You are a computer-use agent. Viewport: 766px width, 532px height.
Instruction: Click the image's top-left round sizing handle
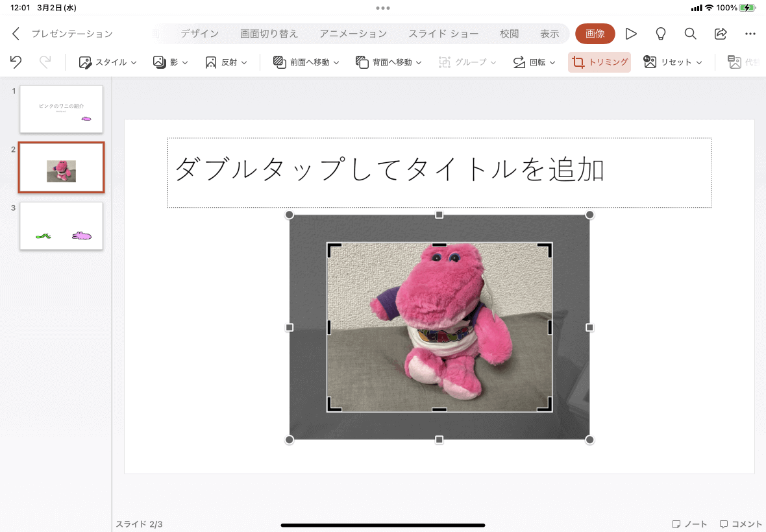tap(290, 215)
